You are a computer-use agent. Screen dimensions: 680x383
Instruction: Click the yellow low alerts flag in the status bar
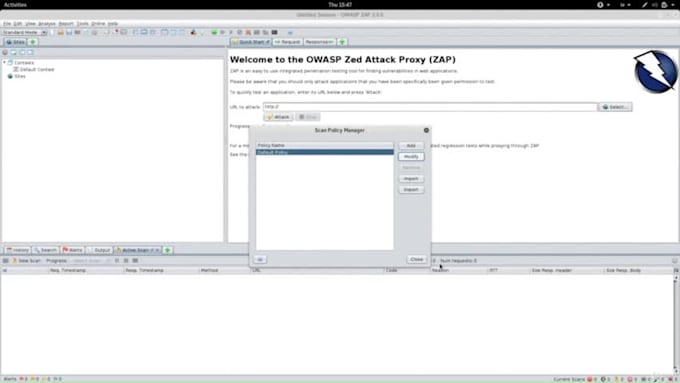(44, 379)
